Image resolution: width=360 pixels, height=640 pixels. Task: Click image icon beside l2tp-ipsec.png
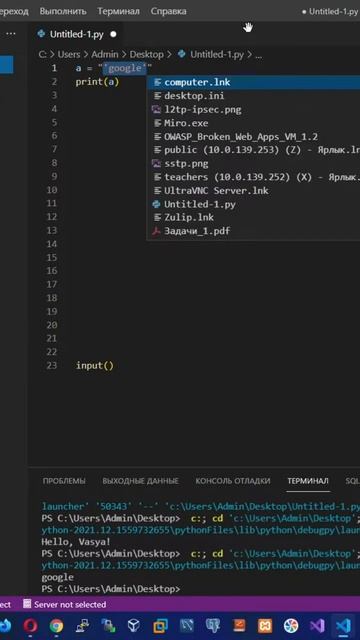click(156, 109)
